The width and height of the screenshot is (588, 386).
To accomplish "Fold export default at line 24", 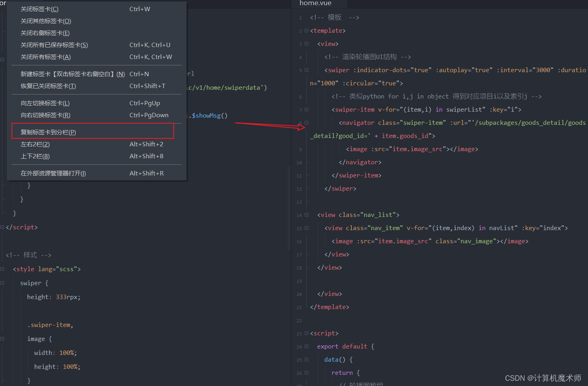I will tap(306, 346).
